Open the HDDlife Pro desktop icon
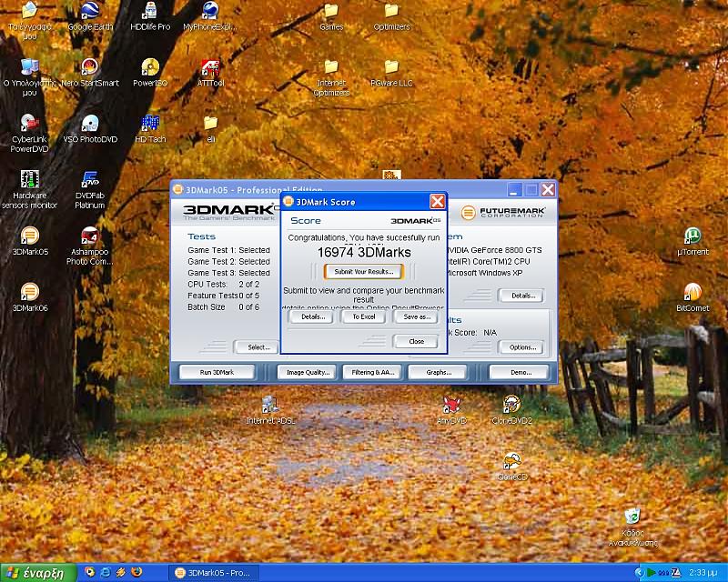728x582 pixels. click(x=150, y=16)
